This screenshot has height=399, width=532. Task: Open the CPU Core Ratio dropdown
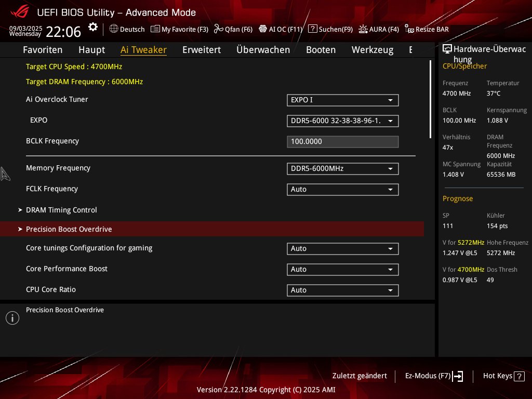pyautogui.click(x=343, y=290)
